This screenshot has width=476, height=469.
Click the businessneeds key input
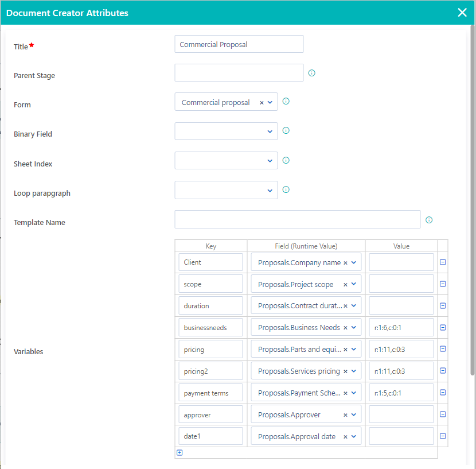click(210, 327)
